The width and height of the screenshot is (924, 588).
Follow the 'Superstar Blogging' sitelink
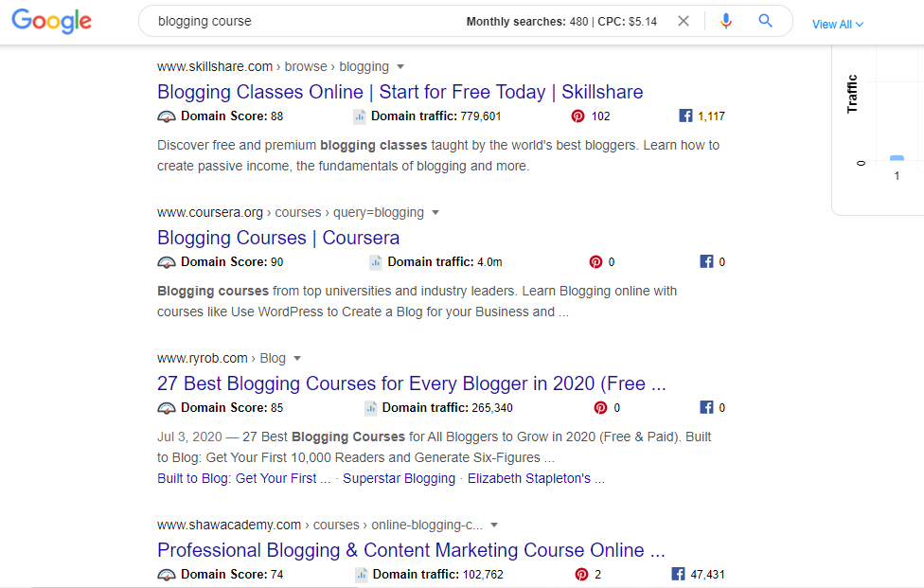tap(399, 478)
